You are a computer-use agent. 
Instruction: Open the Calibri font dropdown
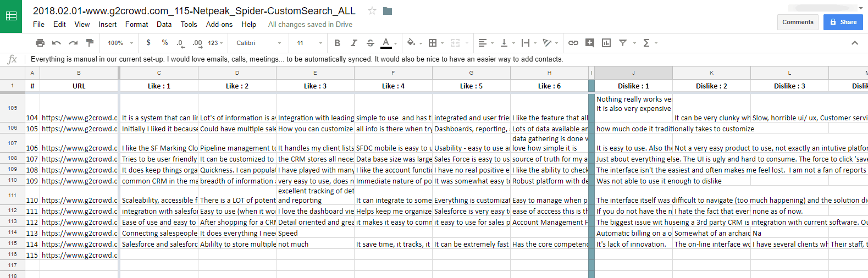(x=259, y=43)
